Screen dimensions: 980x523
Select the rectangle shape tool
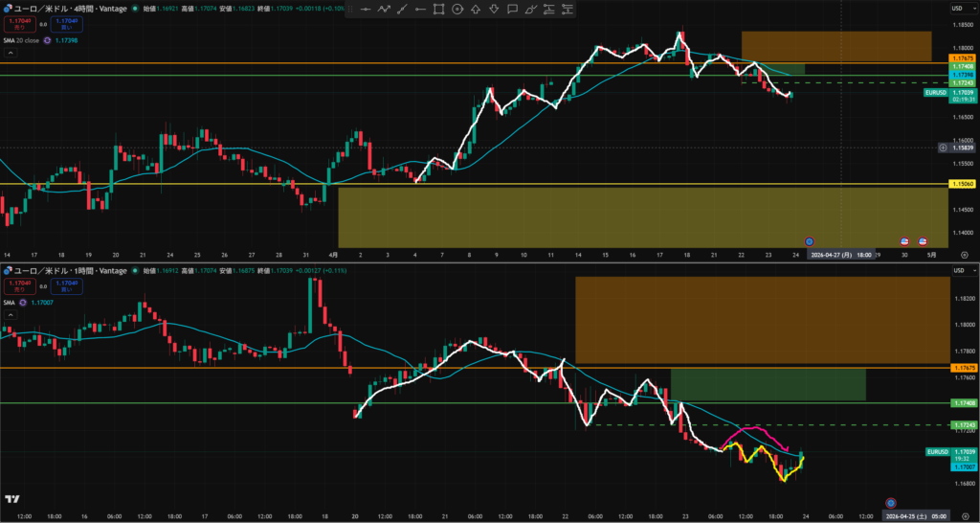(438, 10)
